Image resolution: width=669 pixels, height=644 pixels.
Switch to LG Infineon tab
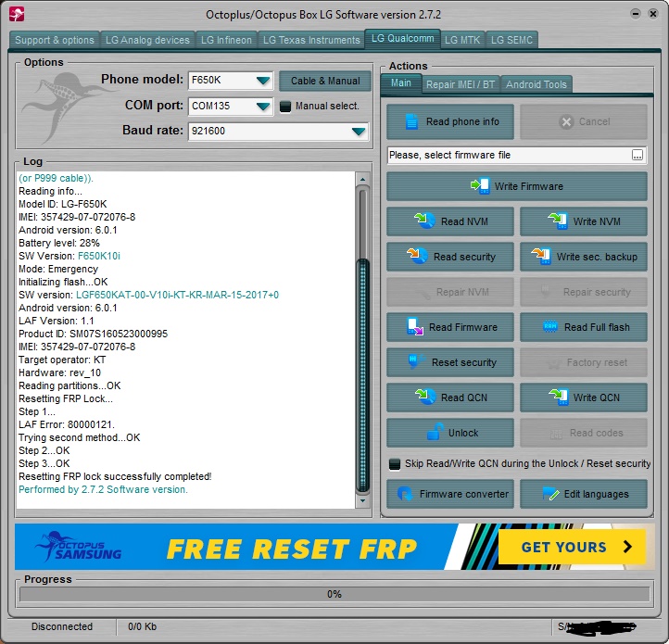[226, 40]
